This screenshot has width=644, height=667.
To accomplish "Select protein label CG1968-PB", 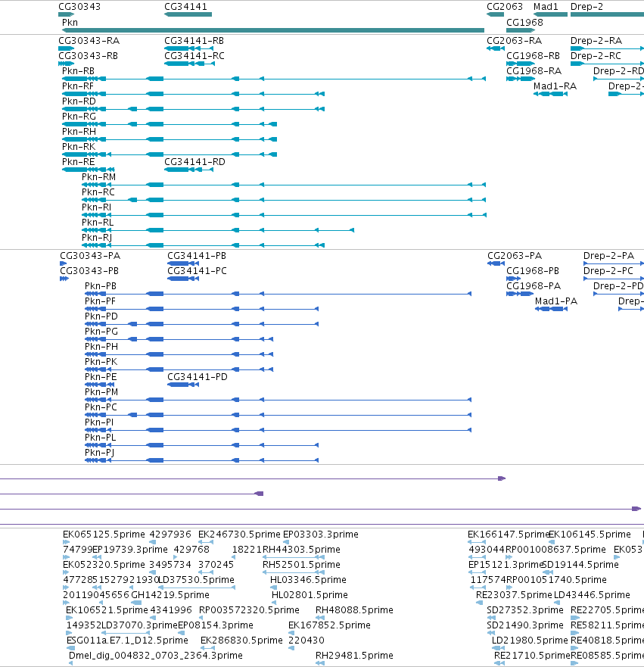I will [533, 271].
